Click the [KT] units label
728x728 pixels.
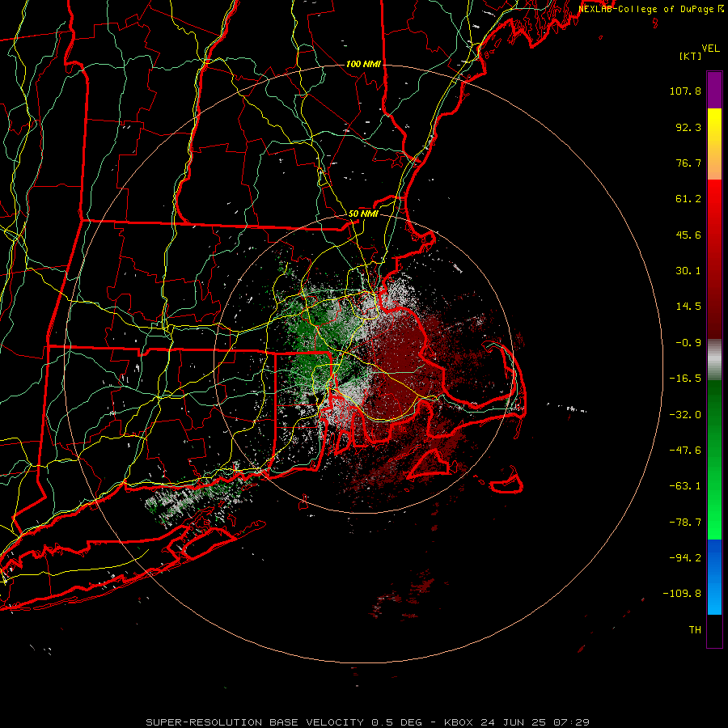click(691, 56)
